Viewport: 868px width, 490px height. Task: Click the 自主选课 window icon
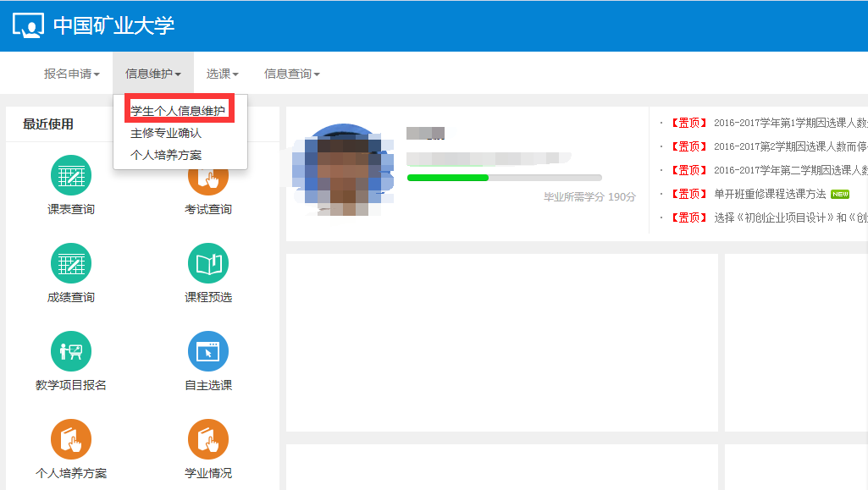[208, 351]
